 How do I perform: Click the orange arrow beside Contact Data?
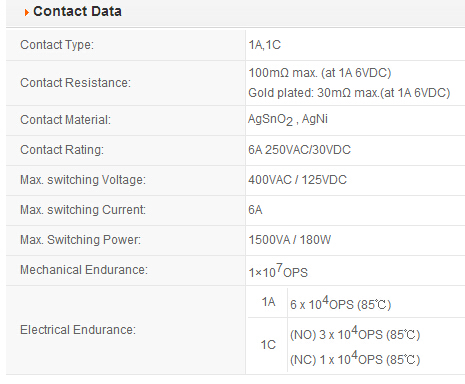point(27,13)
